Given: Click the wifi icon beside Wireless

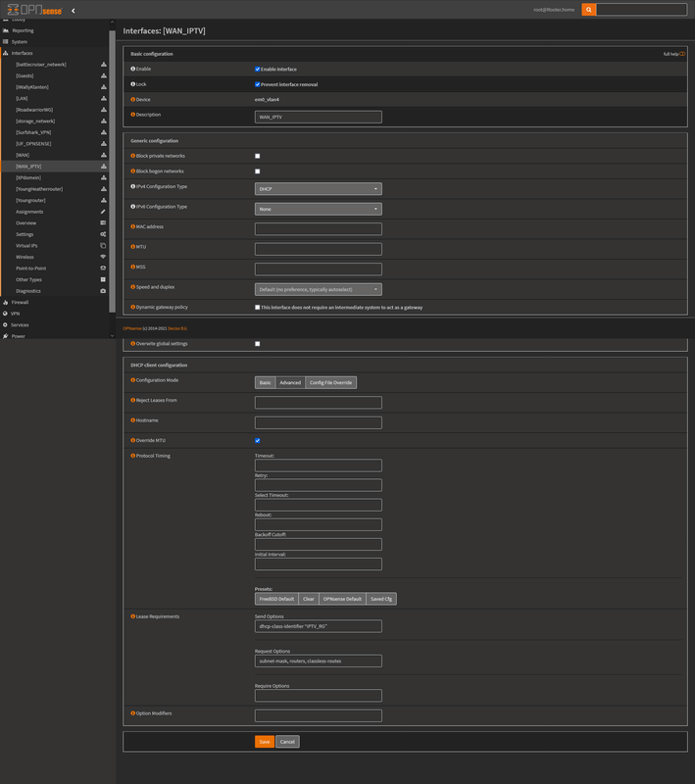Looking at the screenshot, I should coord(103,257).
